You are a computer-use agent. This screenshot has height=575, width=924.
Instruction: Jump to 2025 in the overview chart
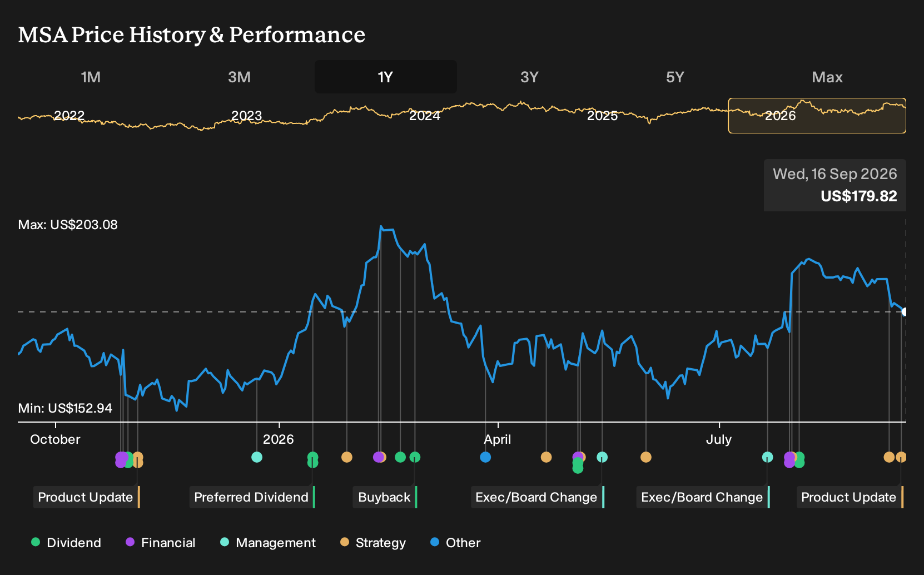[603, 116]
